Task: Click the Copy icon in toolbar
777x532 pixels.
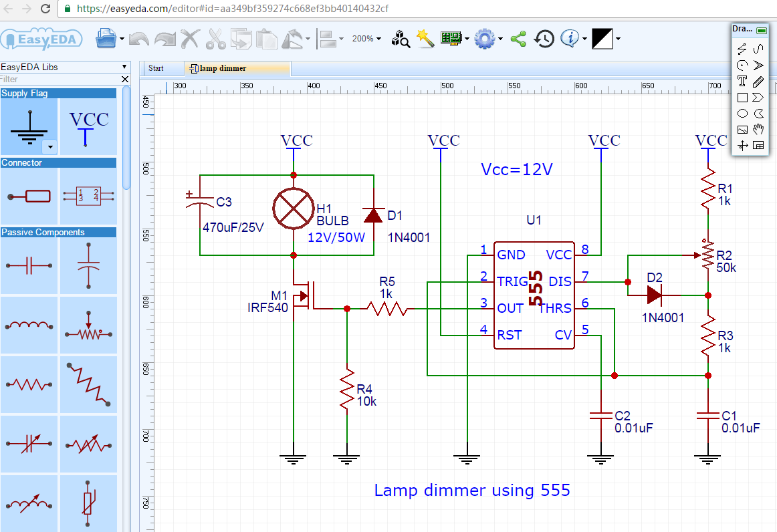Action: coord(241,39)
